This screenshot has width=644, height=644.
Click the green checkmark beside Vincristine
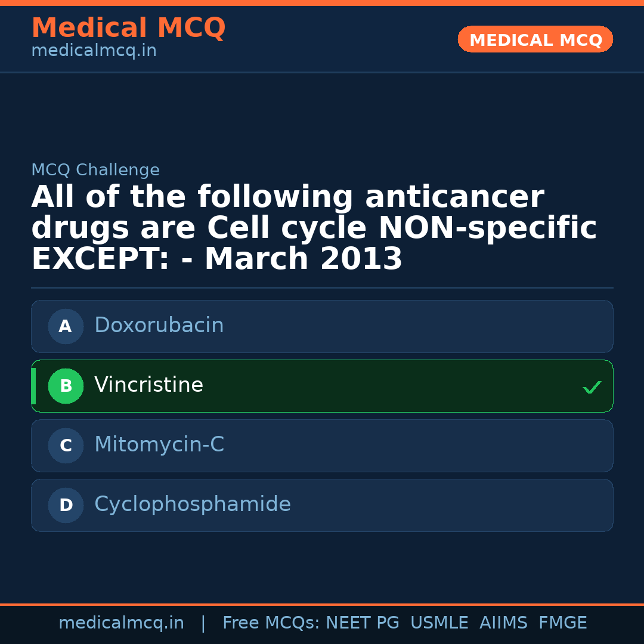click(x=592, y=387)
